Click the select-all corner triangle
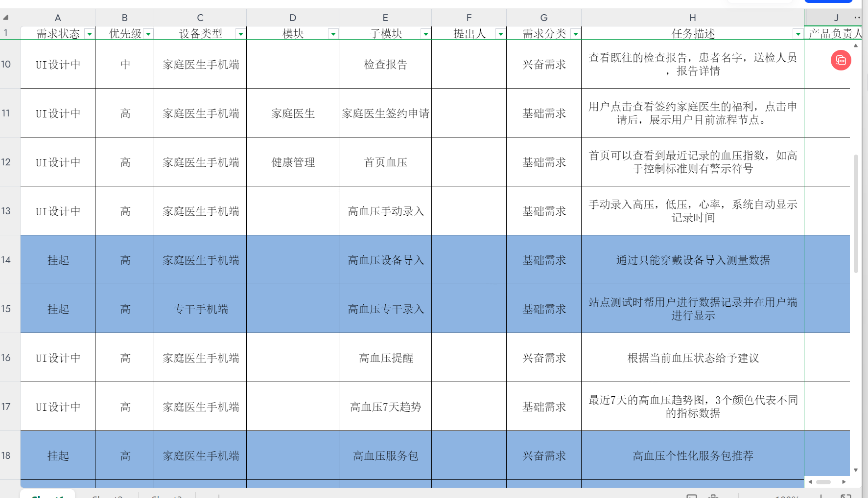 (x=6, y=18)
